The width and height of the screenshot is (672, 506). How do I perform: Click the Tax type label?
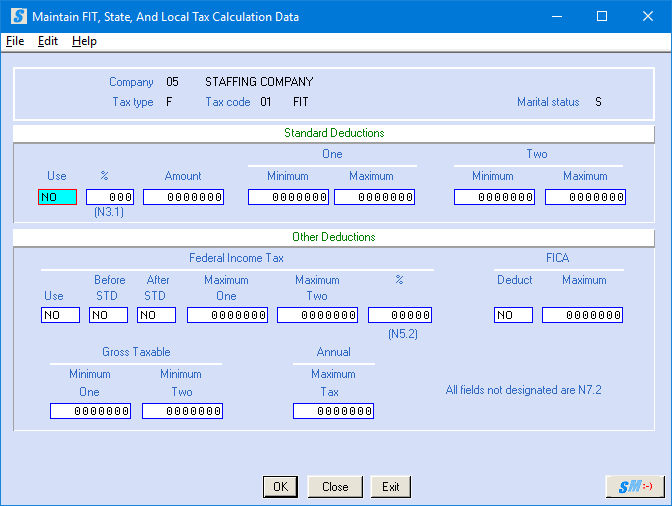coord(133,102)
